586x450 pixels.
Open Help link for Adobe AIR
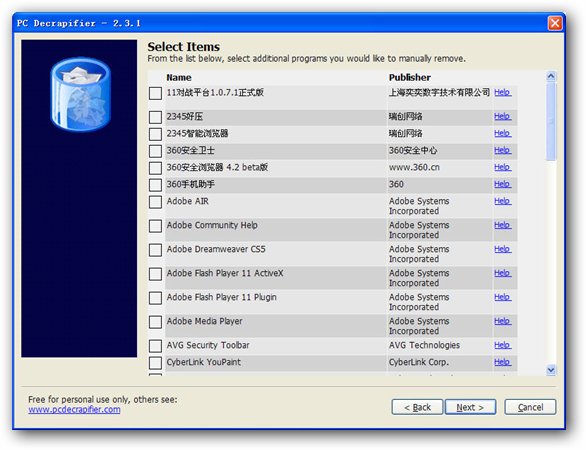click(502, 201)
